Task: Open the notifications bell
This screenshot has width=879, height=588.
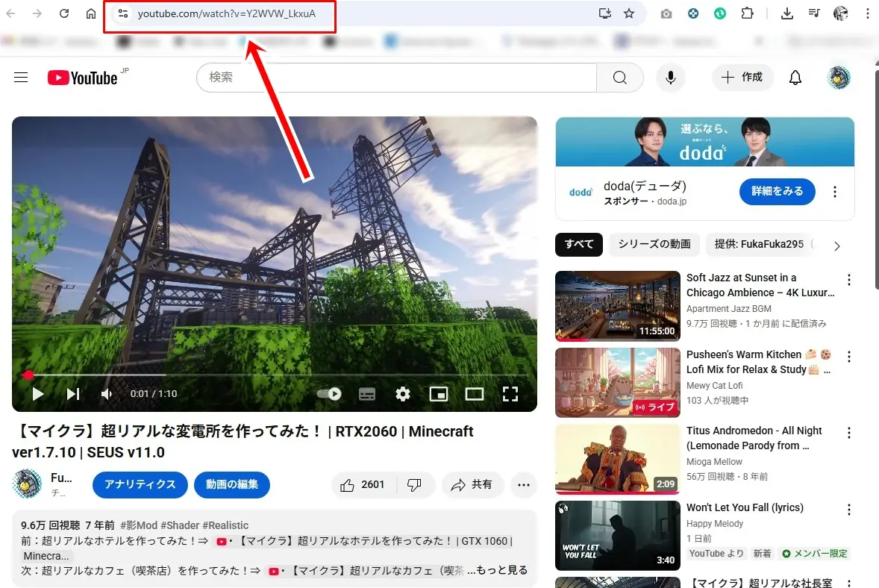Action: 795,78
